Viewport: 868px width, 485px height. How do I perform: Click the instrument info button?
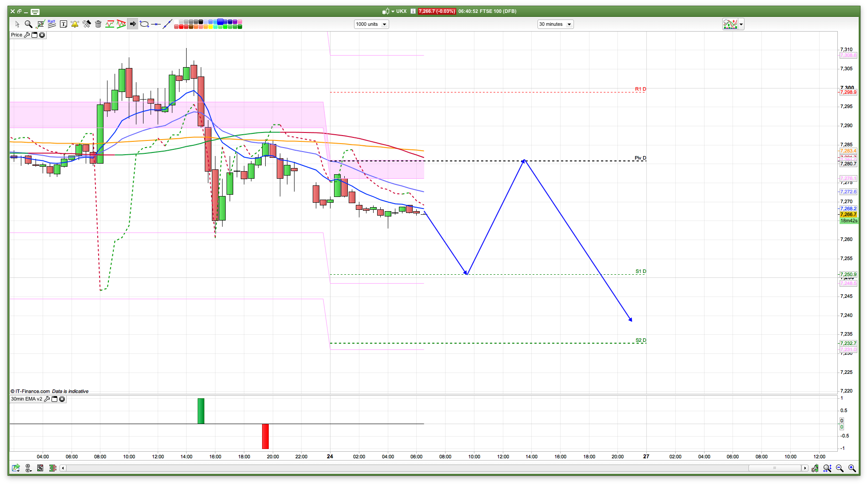(x=413, y=11)
